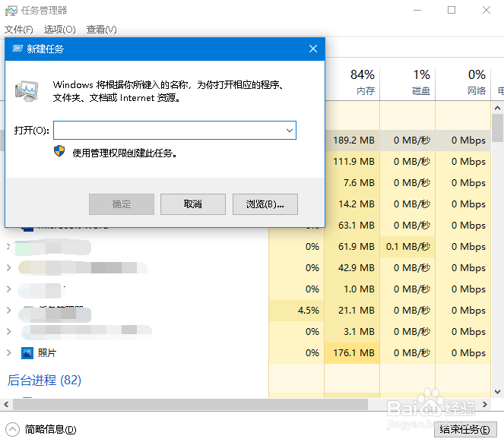Click the collapse circle arrow icon beside 简略信息
The height and width of the screenshot is (442, 504).
[12, 430]
